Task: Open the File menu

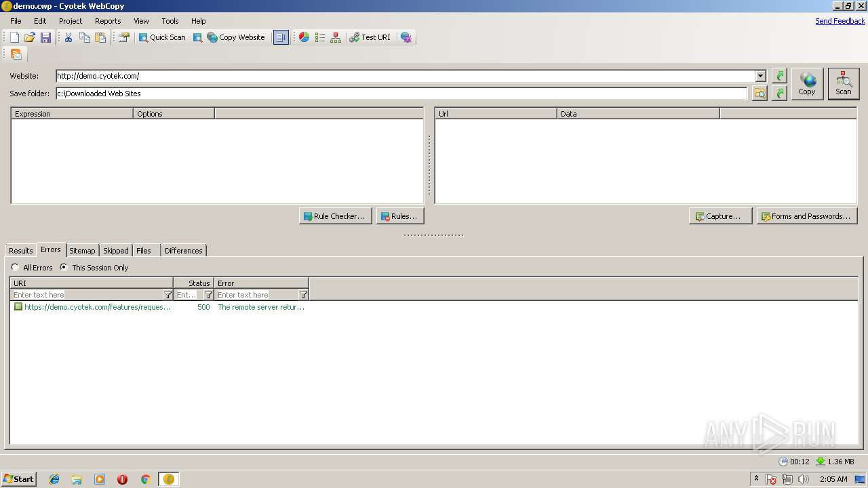Action: coord(16,21)
